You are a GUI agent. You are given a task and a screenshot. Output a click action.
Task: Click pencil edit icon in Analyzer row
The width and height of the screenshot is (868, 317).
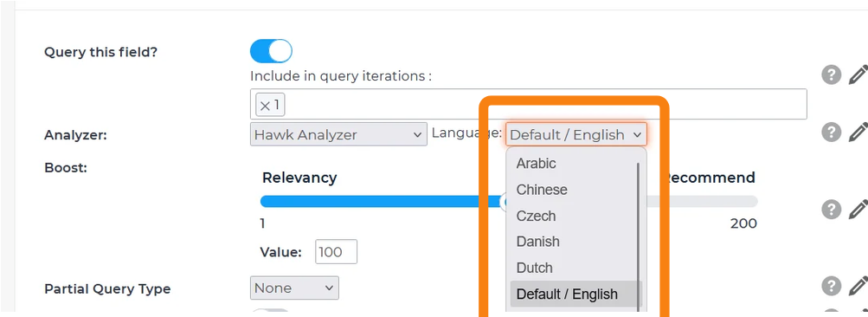point(858,133)
